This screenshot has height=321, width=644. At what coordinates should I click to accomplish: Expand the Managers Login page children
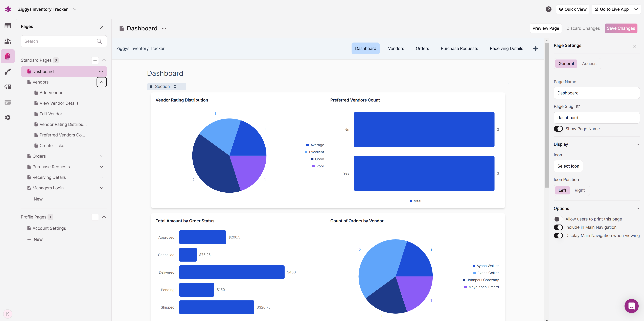(x=102, y=188)
